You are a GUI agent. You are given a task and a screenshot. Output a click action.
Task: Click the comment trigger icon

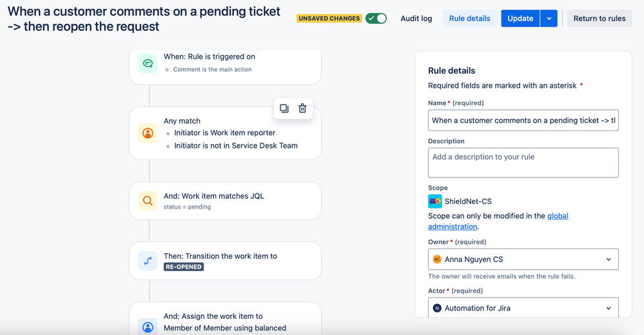tap(148, 63)
